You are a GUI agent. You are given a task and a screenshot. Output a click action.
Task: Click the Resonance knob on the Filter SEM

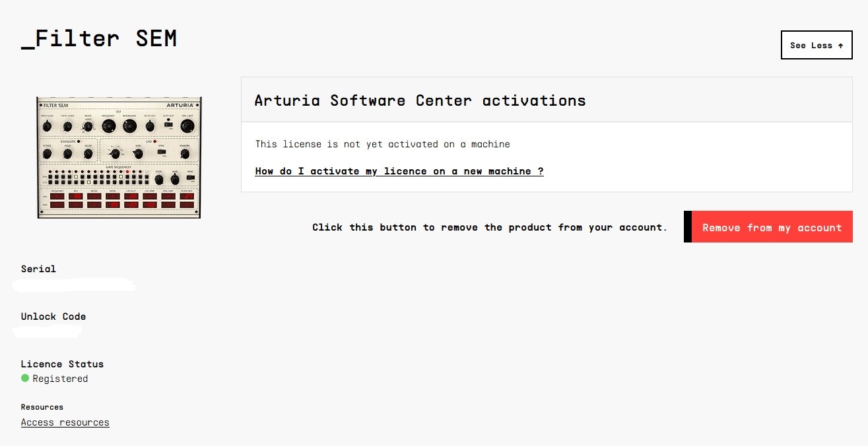pyautogui.click(x=129, y=127)
